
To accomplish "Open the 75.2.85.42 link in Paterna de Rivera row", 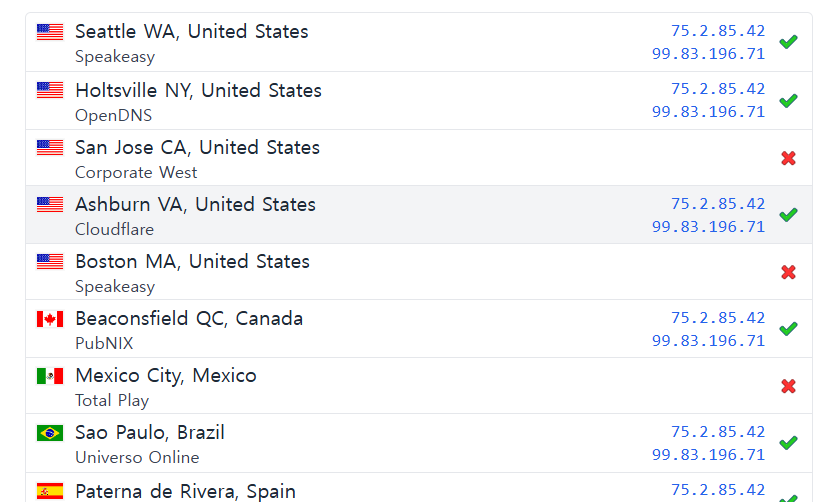I will pos(717,489).
